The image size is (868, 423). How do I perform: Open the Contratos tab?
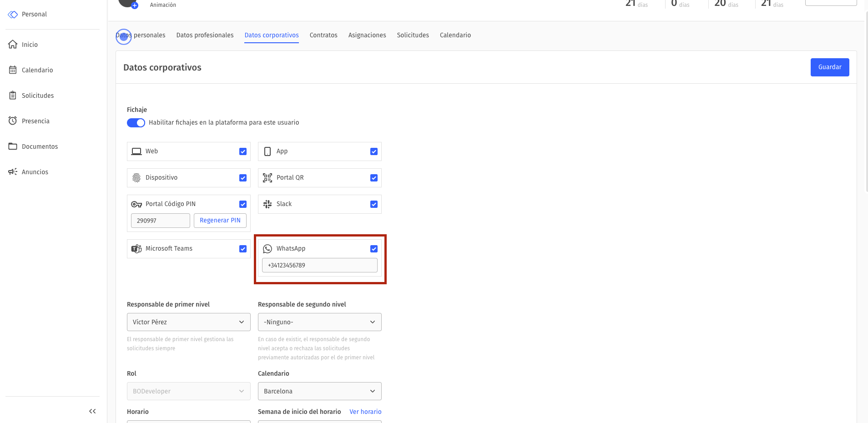[323, 35]
